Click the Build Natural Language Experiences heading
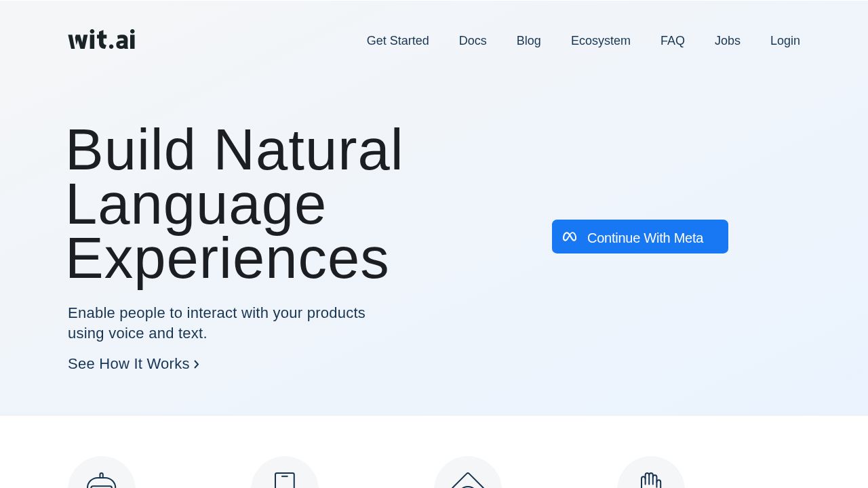Viewport: 868px width, 488px height. 235,203
